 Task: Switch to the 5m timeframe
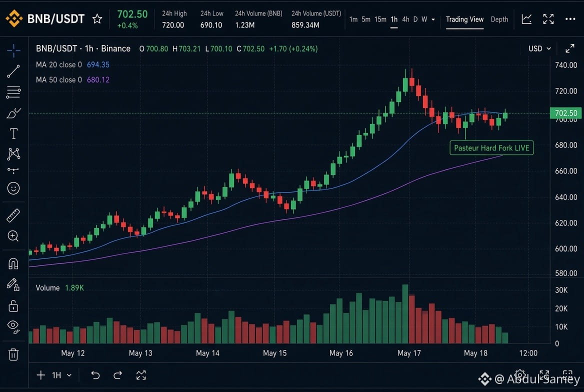click(365, 19)
